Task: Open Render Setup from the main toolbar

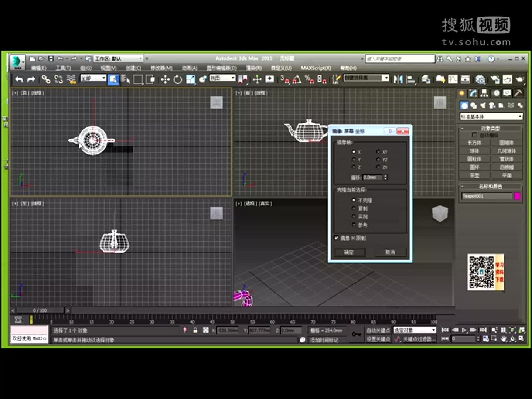Action: click(x=495, y=79)
